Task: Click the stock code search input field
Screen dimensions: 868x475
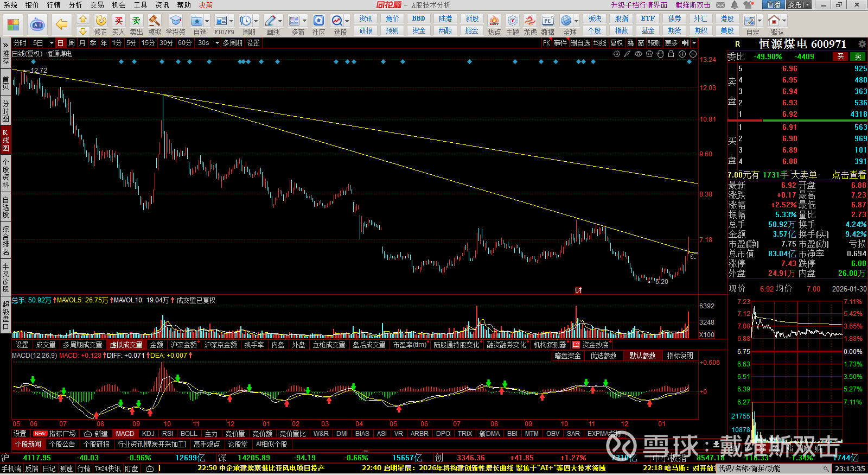Action: coord(774,468)
